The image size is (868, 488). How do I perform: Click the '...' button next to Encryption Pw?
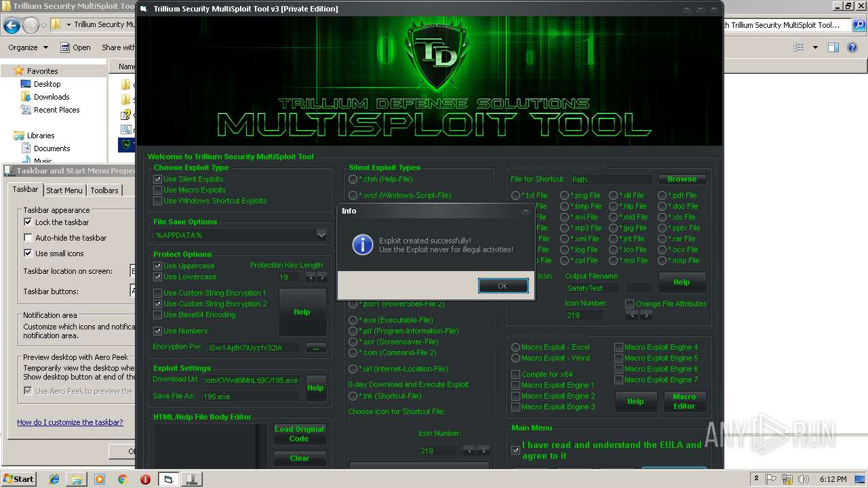coord(316,347)
